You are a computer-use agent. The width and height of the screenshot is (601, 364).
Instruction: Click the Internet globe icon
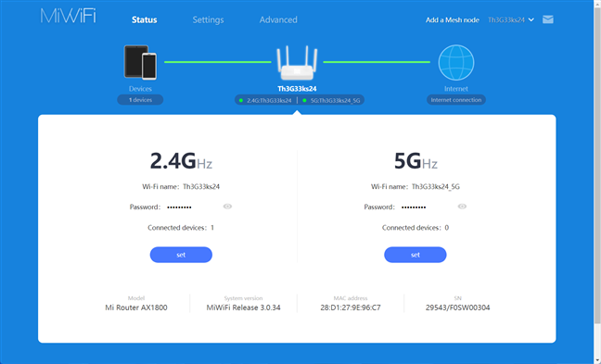point(456,62)
